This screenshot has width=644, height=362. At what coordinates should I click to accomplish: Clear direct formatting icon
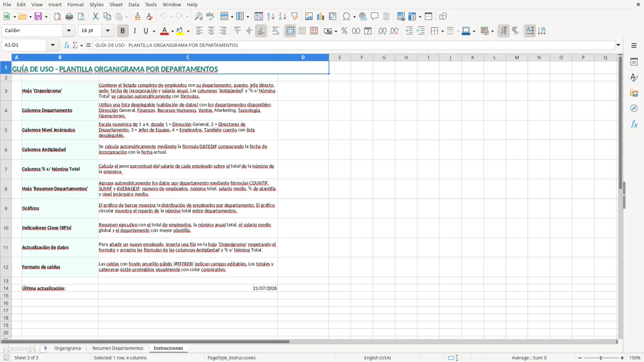point(149,17)
